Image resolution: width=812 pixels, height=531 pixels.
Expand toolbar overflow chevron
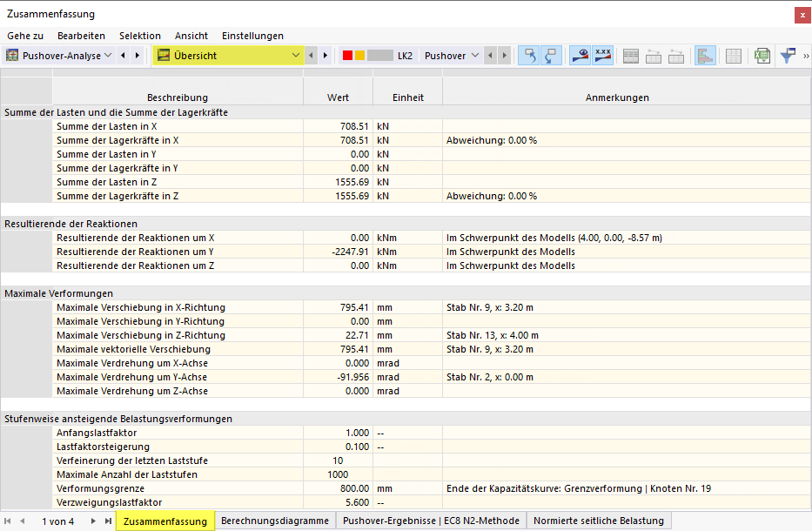806,56
